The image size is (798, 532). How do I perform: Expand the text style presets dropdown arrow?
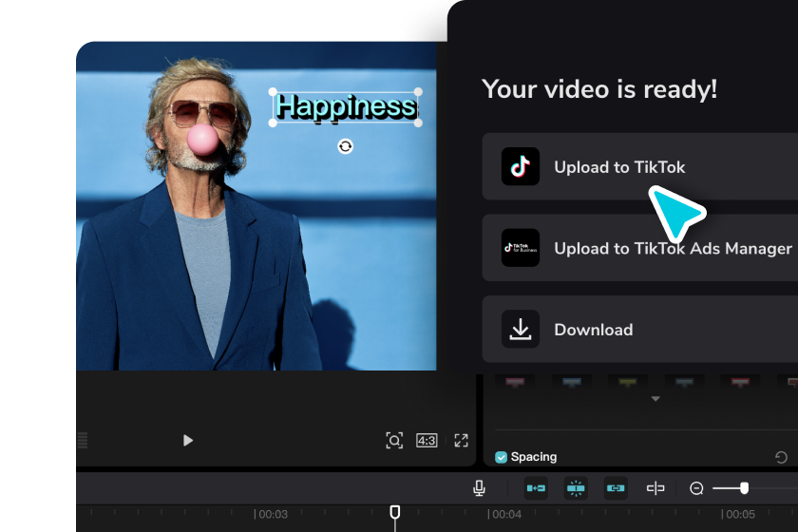[x=655, y=399]
